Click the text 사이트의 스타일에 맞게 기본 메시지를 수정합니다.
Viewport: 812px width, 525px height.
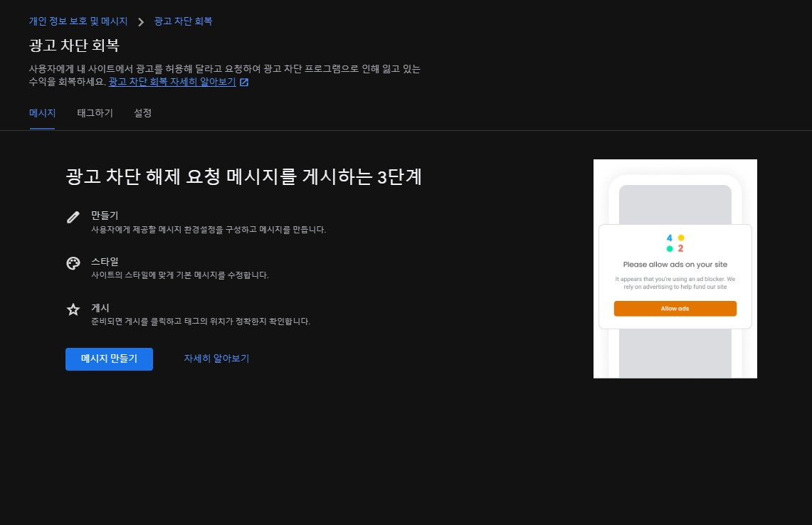[180, 275]
